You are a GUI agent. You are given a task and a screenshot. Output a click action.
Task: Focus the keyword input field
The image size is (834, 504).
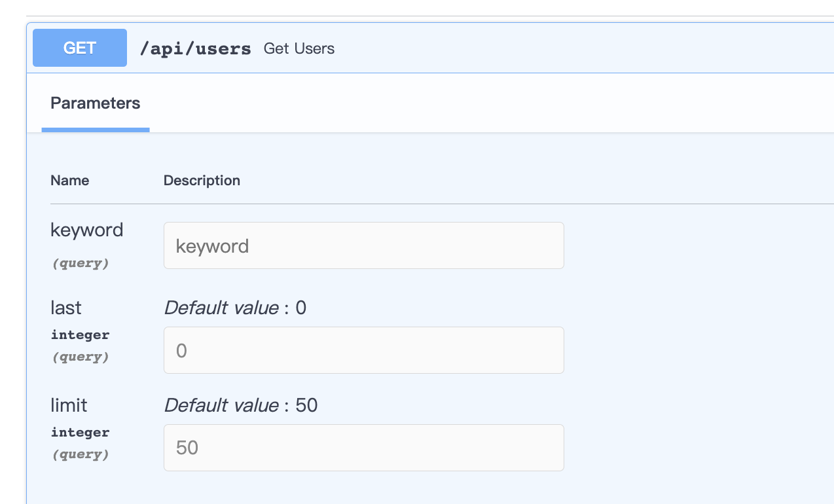coord(363,245)
